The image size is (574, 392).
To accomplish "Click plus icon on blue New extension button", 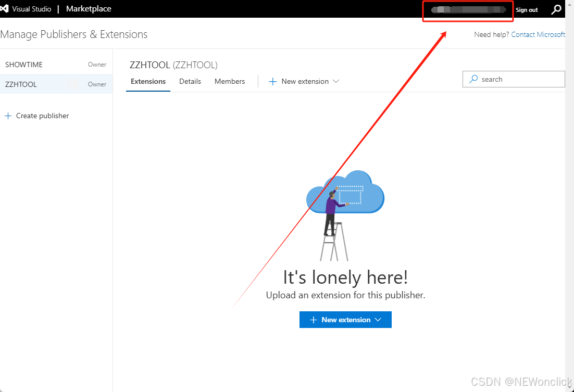I will click(314, 320).
